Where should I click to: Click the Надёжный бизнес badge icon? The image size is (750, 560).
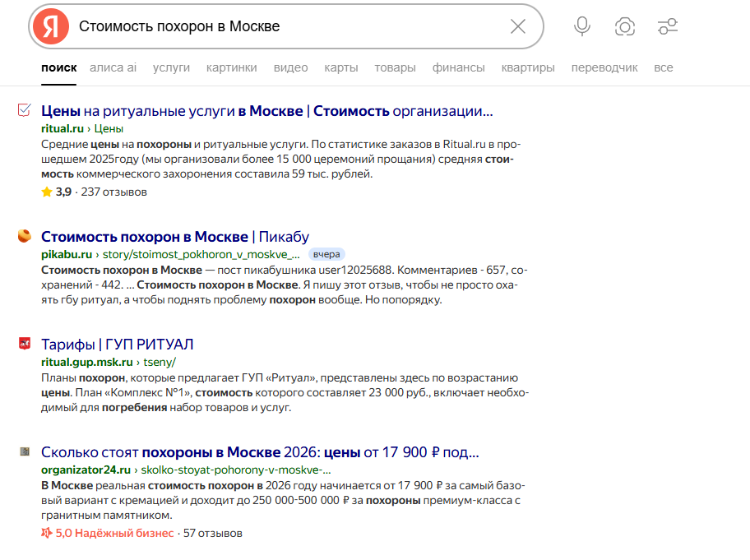point(46,533)
